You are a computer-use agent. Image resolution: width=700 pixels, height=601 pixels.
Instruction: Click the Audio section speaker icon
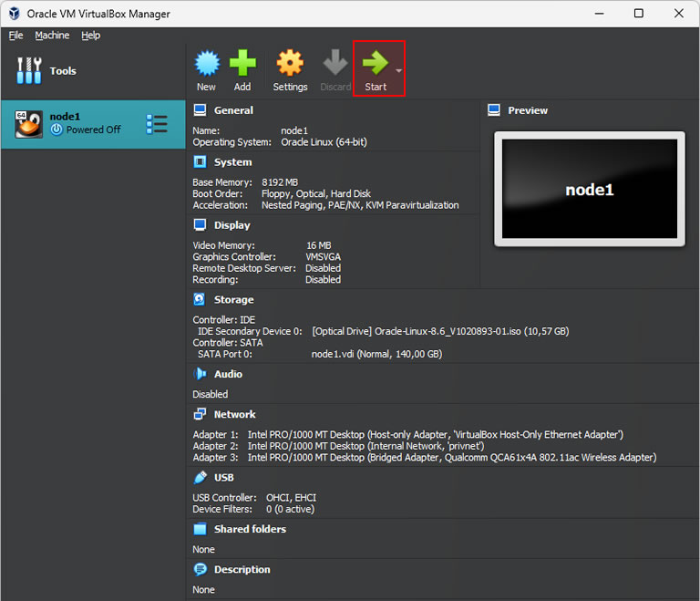(x=200, y=374)
